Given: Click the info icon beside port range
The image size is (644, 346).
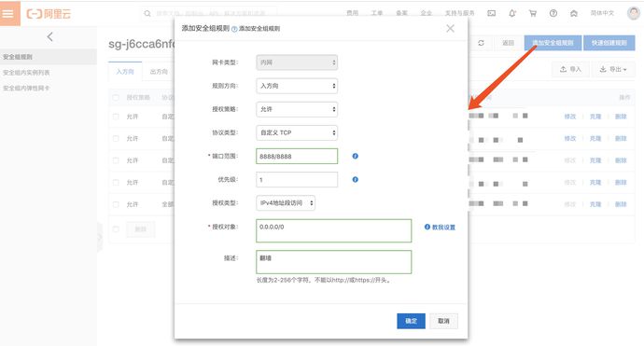Looking at the screenshot, I should click(x=356, y=156).
